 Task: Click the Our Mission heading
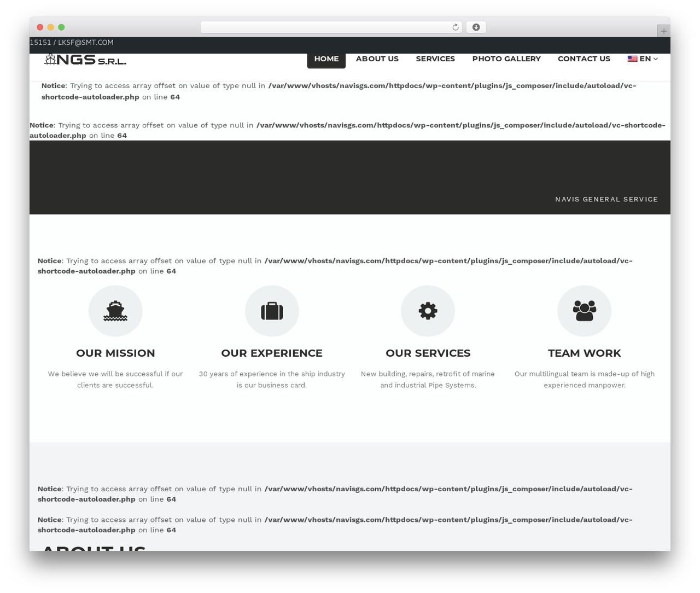(115, 353)
